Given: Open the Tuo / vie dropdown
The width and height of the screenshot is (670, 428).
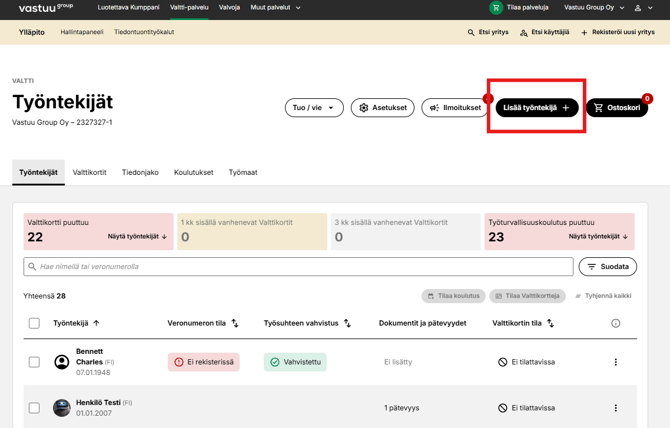Looking at the screenshot, I should (x=314, y=108).
